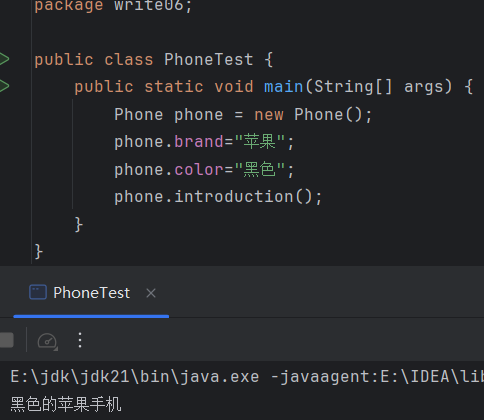Click the package write06 statement
The width and height of the screenshot is (484, 420).
113,6
